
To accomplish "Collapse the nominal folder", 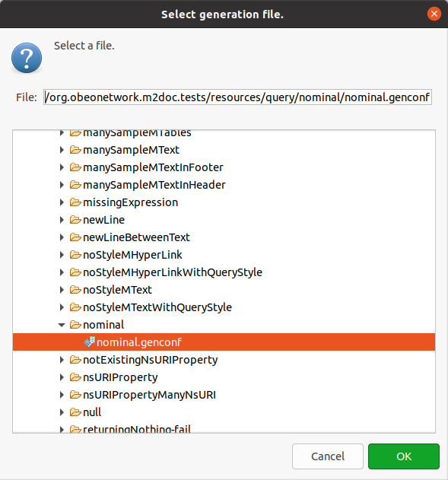I will [62, 325].
